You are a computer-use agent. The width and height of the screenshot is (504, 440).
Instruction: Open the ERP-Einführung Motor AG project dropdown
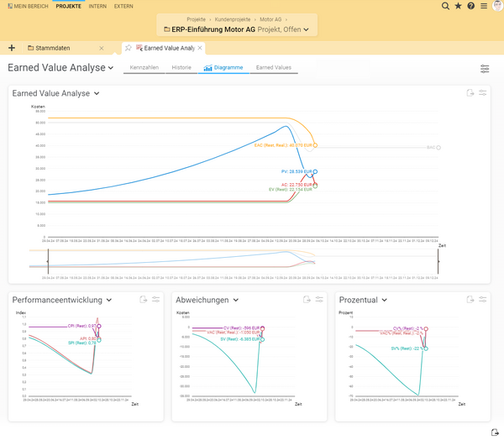[306, 30]
